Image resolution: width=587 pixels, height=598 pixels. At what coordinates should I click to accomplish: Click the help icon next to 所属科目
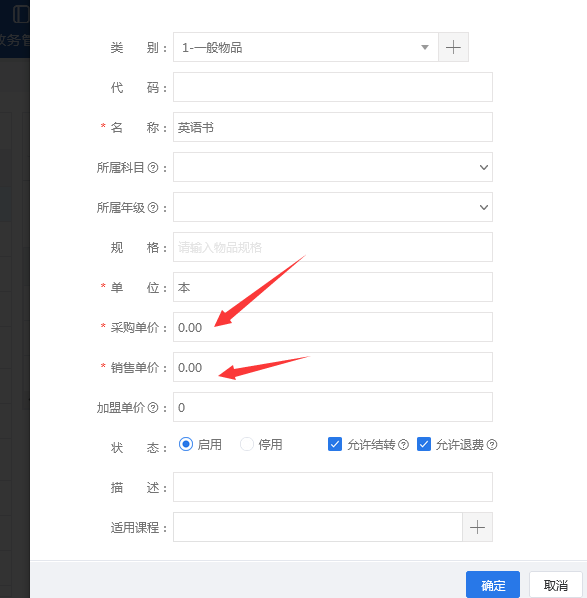click(x=153, y=167)
